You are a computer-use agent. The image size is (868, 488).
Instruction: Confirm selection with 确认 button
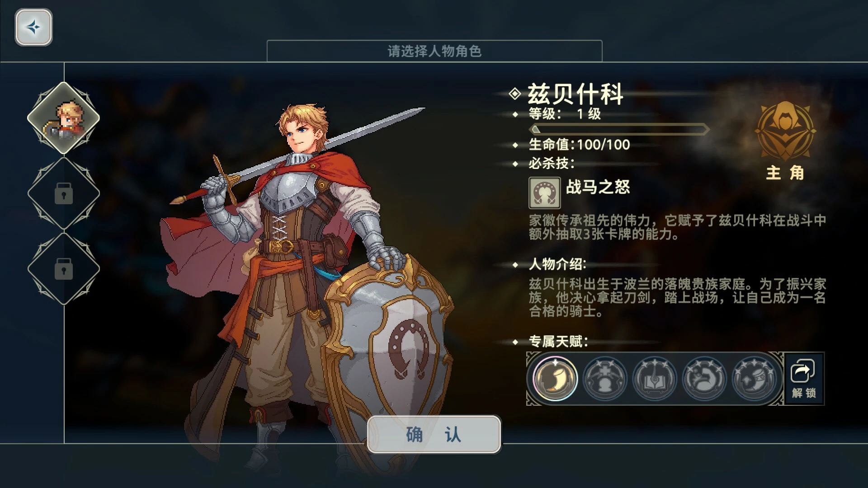pyautogui.click(x=434, y=434)
